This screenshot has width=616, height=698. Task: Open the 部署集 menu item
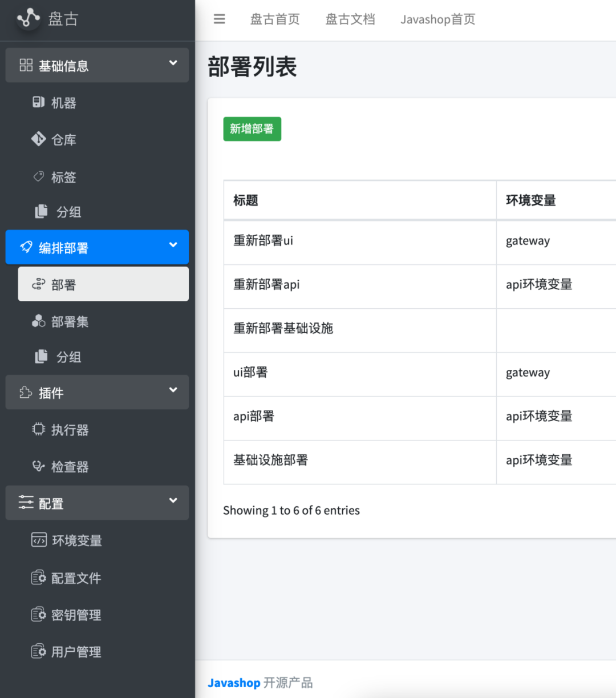[103, 321]
